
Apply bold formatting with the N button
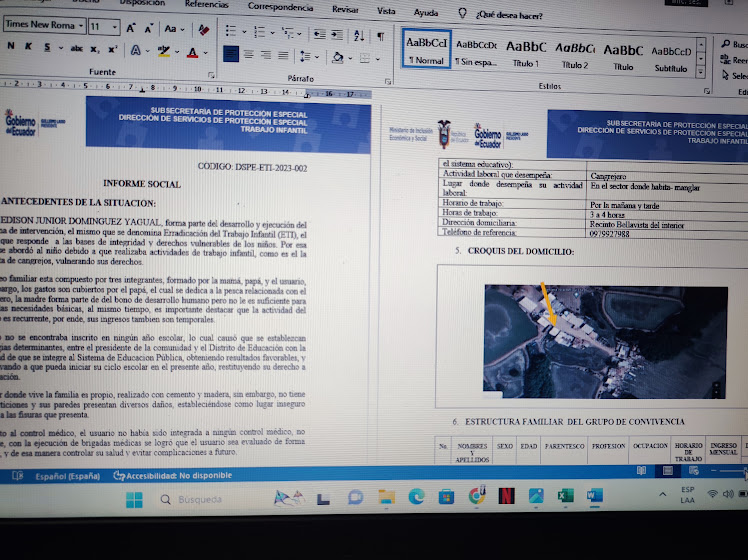click(x=9, y=47)
